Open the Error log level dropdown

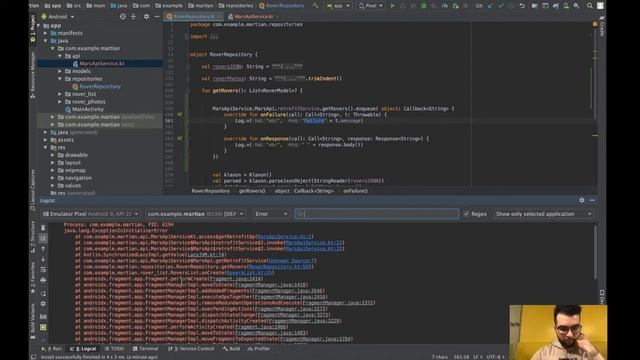click(x=271, y=214)
